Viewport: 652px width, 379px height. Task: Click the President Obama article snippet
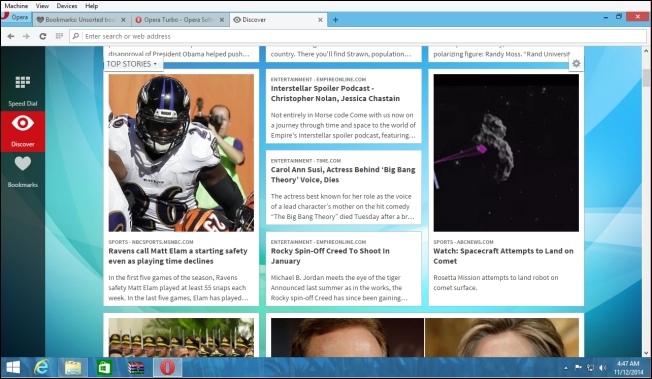point(179,54)
